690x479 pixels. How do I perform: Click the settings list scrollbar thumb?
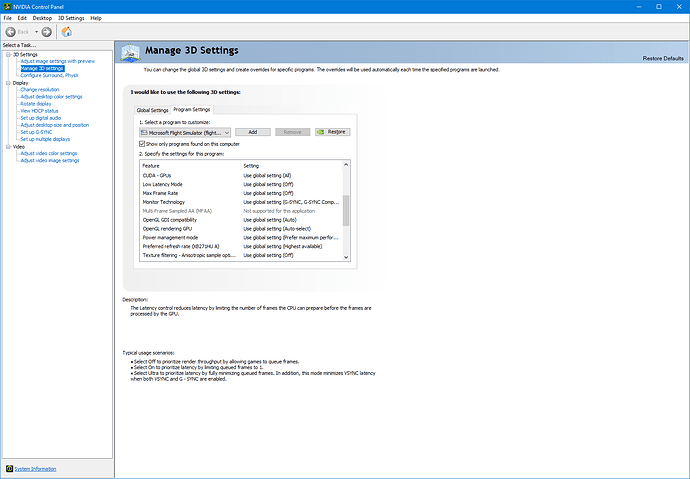(x=346, y=211)
